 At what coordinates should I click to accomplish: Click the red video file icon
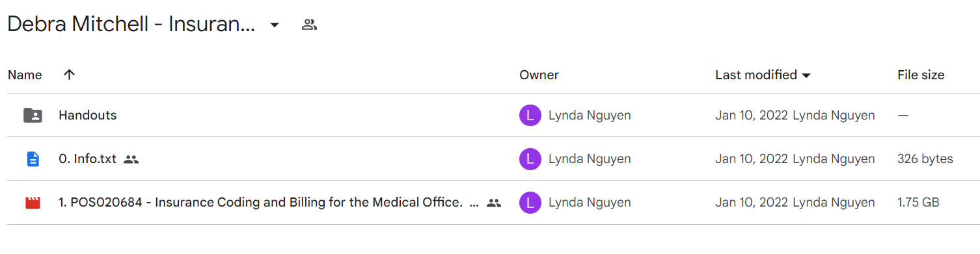click(x=33, y=203)
